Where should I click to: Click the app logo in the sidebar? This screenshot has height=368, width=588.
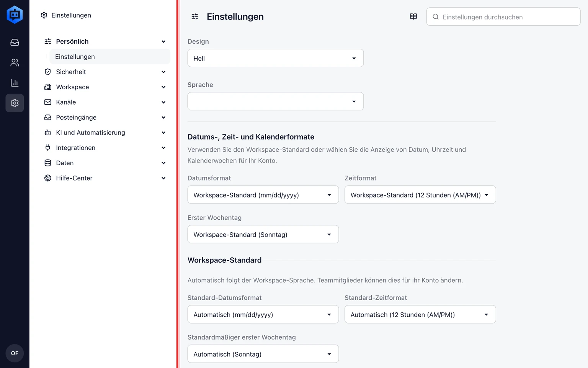15,15
